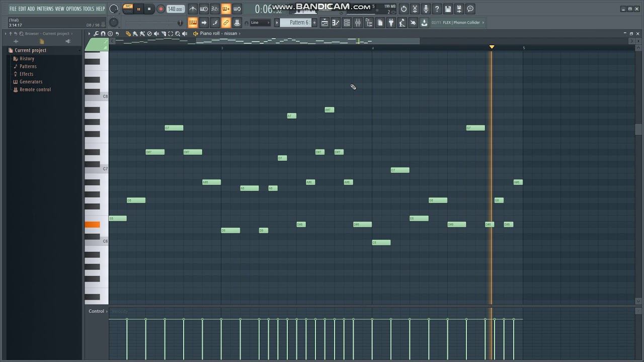
Task: Click the render export icon
Action: pos(459,9)
